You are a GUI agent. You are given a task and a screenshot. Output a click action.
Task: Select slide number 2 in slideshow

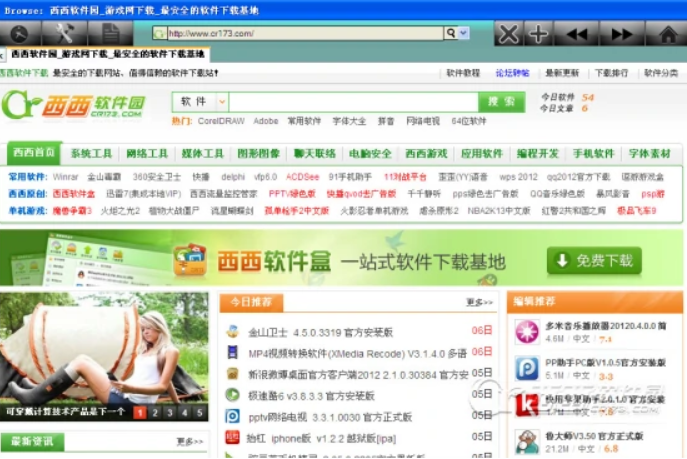click(x=155, y=412)
